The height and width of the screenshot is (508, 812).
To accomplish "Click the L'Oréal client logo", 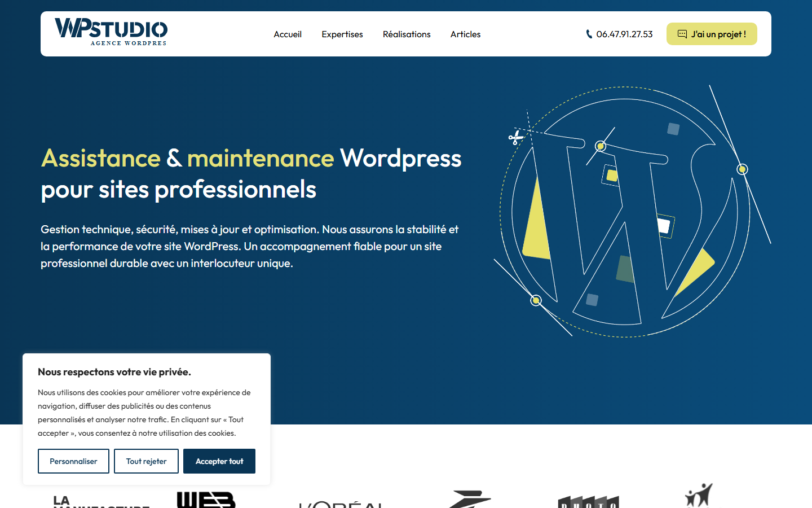I will pyautogui.click(x=341, y=503).
